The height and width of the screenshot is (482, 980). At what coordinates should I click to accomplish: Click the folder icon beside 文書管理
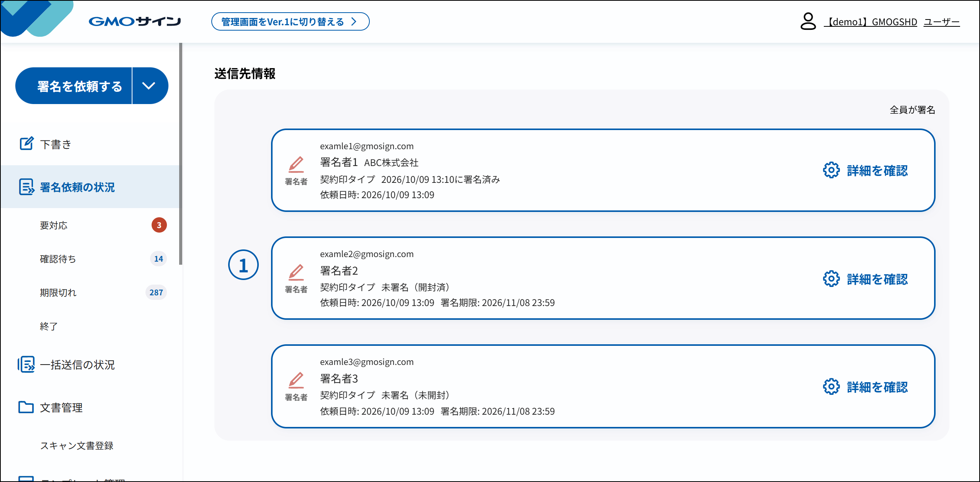(26, 407)
